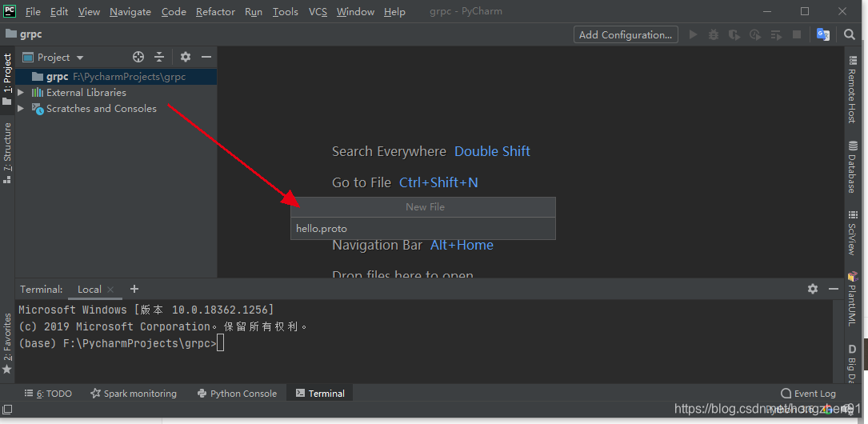Open Search Everywhere magnifier icon
The width and height of the screenshot is (868, 424).
(x=850, y=34)
